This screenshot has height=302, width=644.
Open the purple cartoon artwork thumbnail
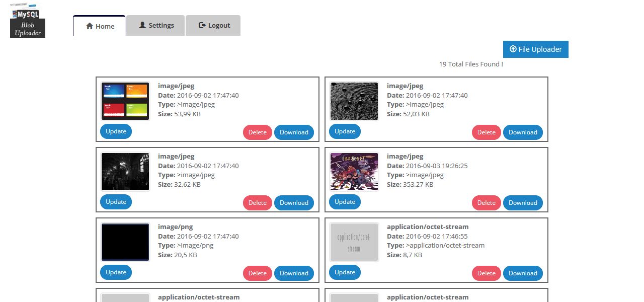(354, 172)
